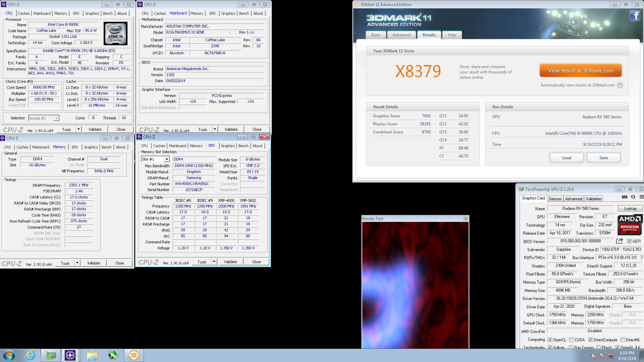Click the orange 3DMark taskbar icon
The width and height of the screenshot is (644, 362).
point(133,355)
